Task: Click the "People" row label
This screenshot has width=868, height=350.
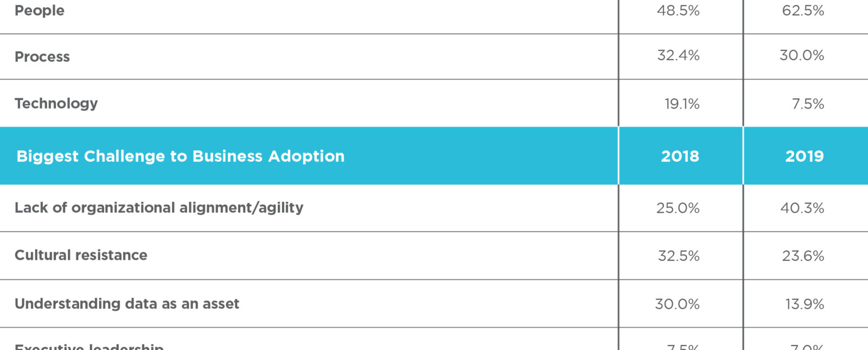Action: 40,11
